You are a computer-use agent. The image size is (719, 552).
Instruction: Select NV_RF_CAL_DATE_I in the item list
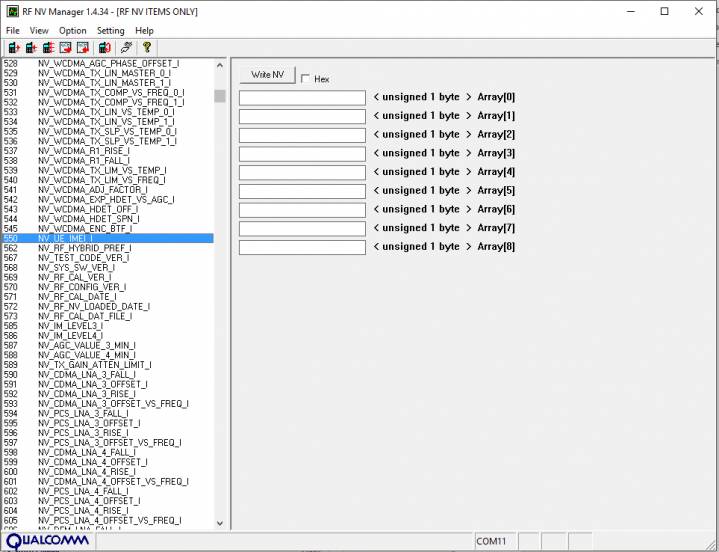point(77,297)
